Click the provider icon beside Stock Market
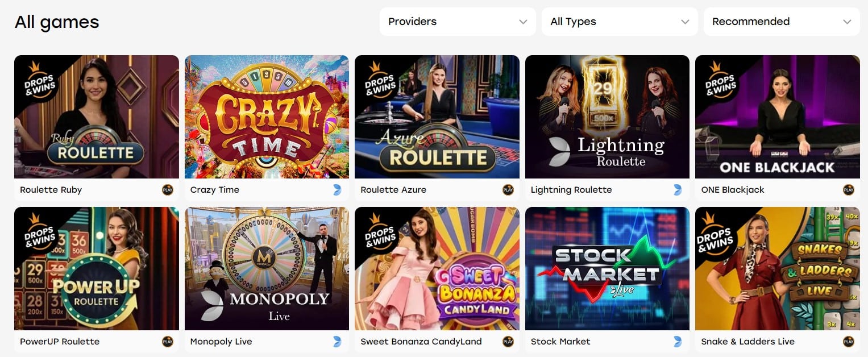 (x=678, y=342)
